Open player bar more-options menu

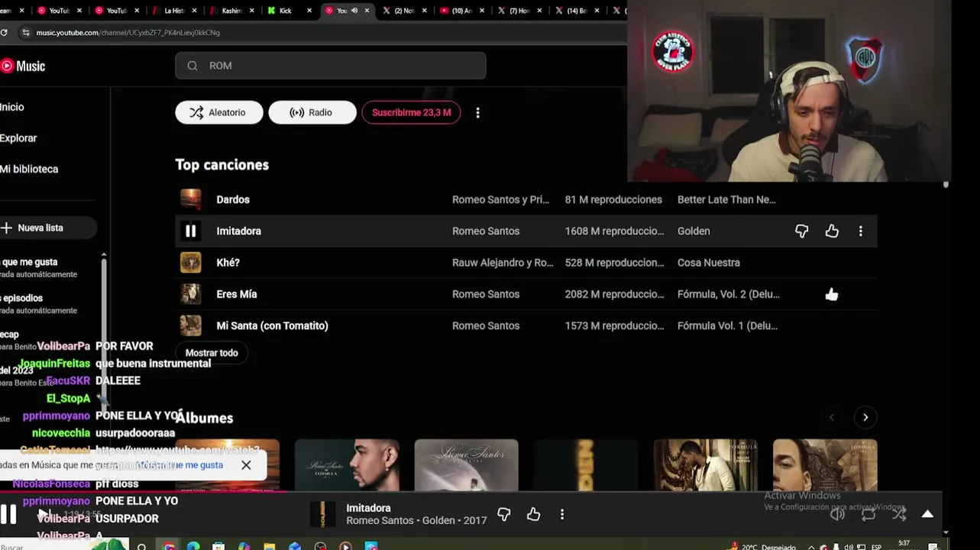562,514
